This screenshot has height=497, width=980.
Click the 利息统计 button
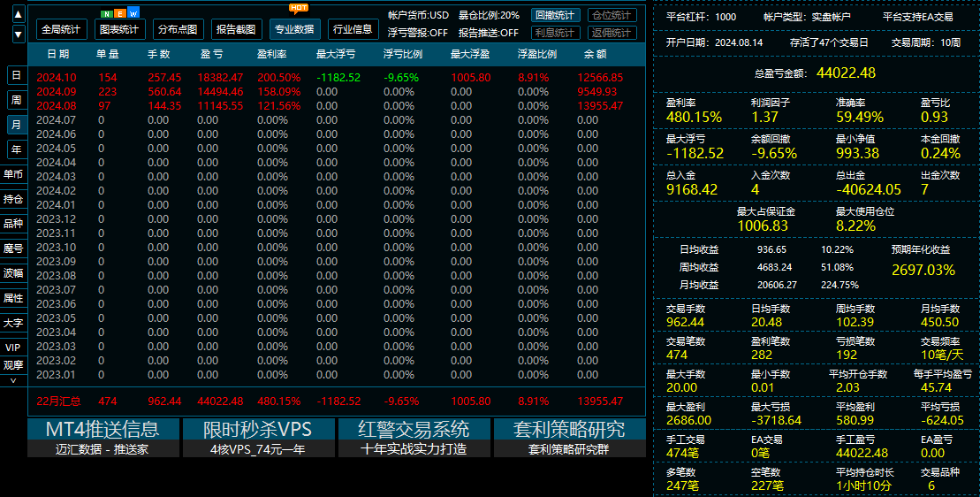pos(555,33)
